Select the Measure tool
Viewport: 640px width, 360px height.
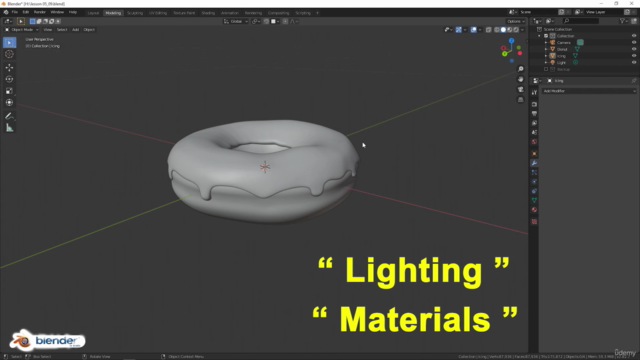click(9, 128)
